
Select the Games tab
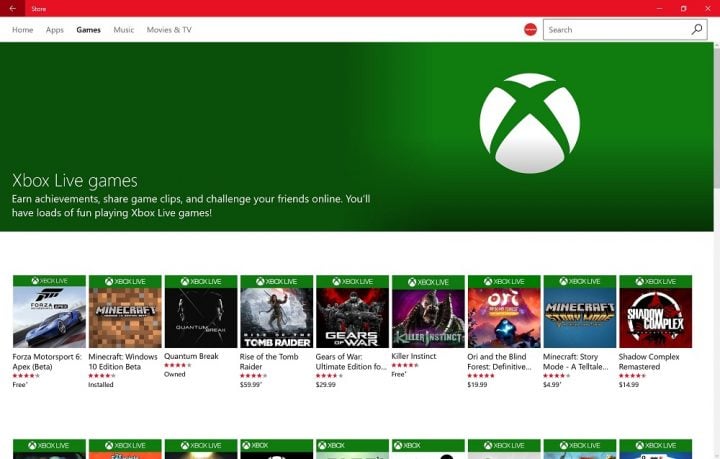coord(89,29)
